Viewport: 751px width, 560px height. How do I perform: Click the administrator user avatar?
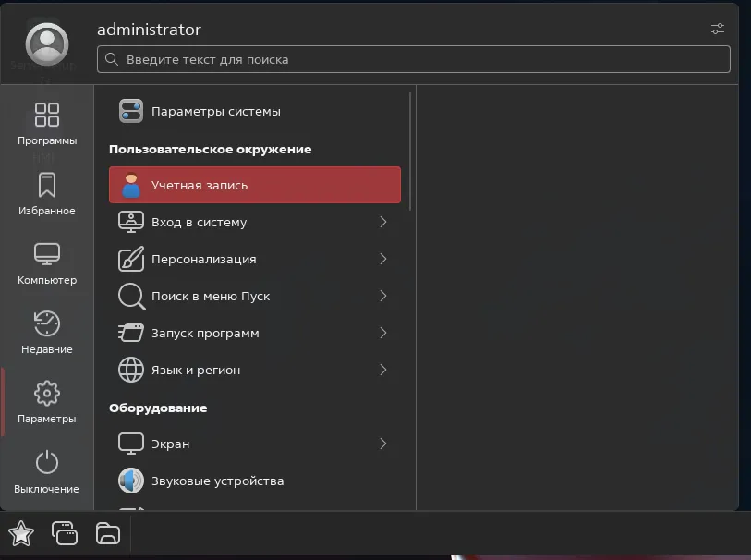pyautogui.click(x=47, y=43)
